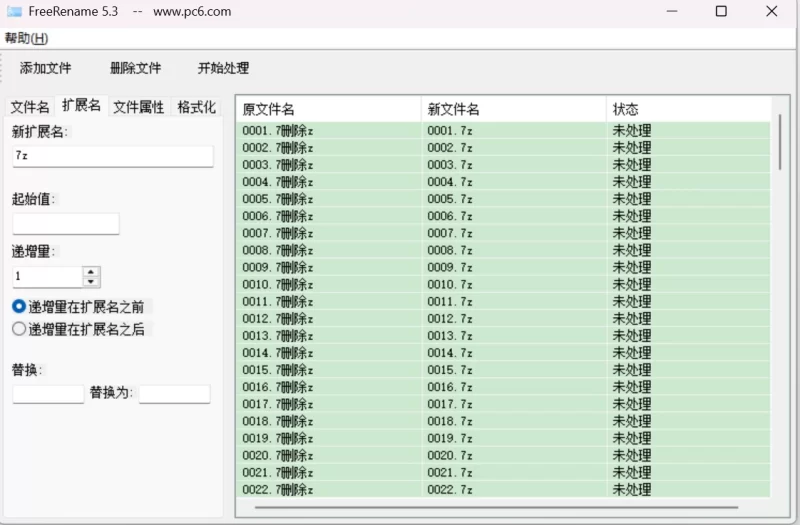Click the 删除文件 toolbar button

coord(135,69)
